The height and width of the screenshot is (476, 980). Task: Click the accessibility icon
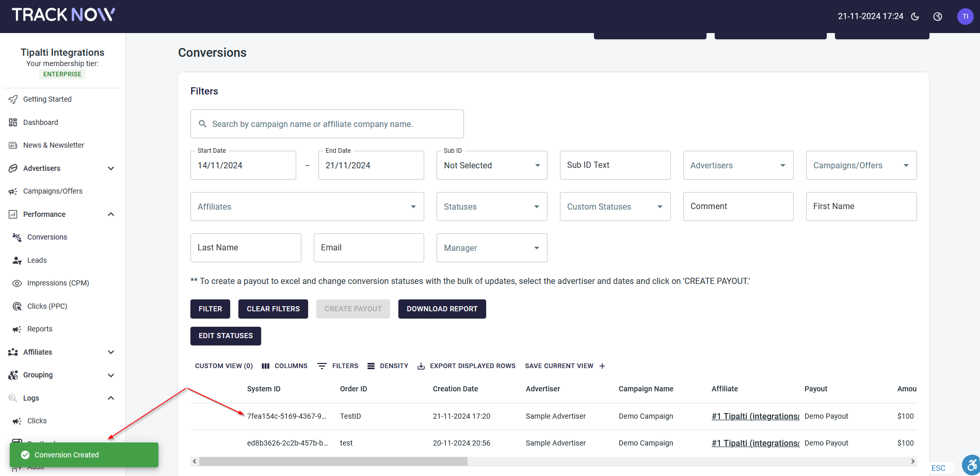pyautogui.click(x=971, y=465)
